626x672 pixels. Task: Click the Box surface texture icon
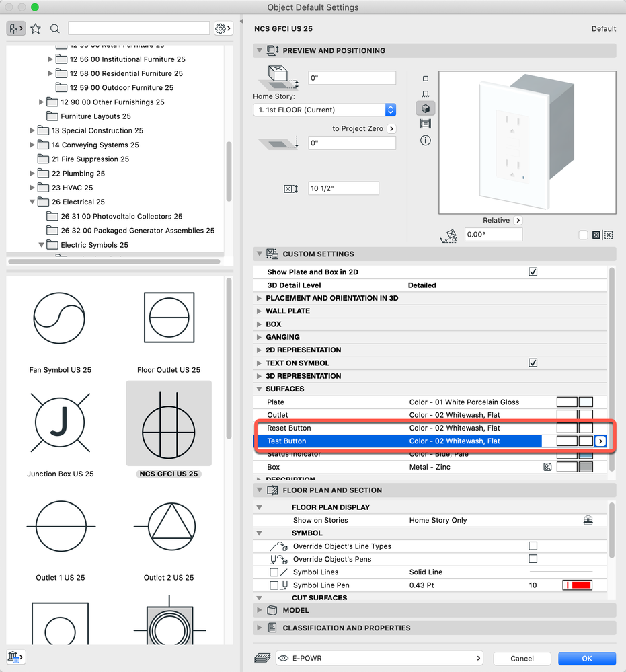(547, 467)
